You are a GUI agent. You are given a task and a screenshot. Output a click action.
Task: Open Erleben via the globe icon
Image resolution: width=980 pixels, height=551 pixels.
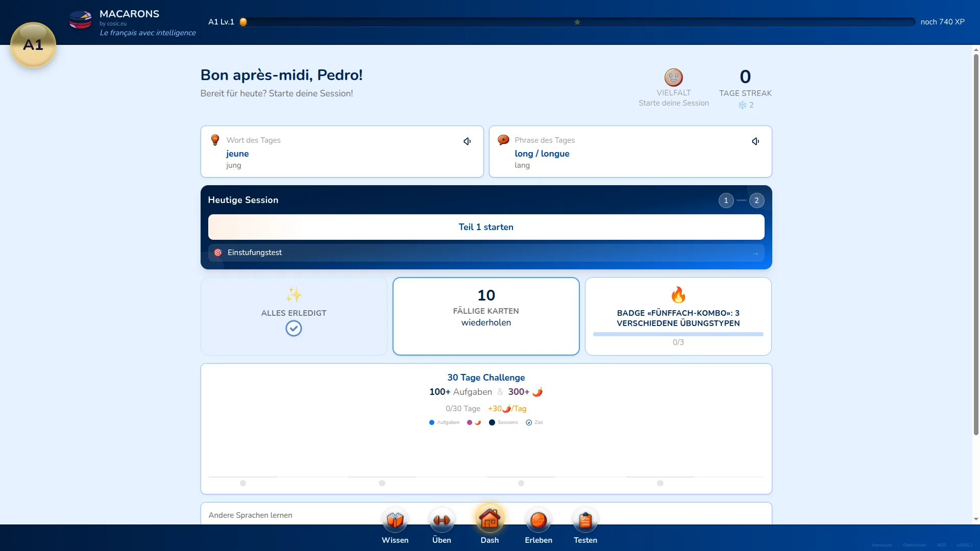[538, 520]
